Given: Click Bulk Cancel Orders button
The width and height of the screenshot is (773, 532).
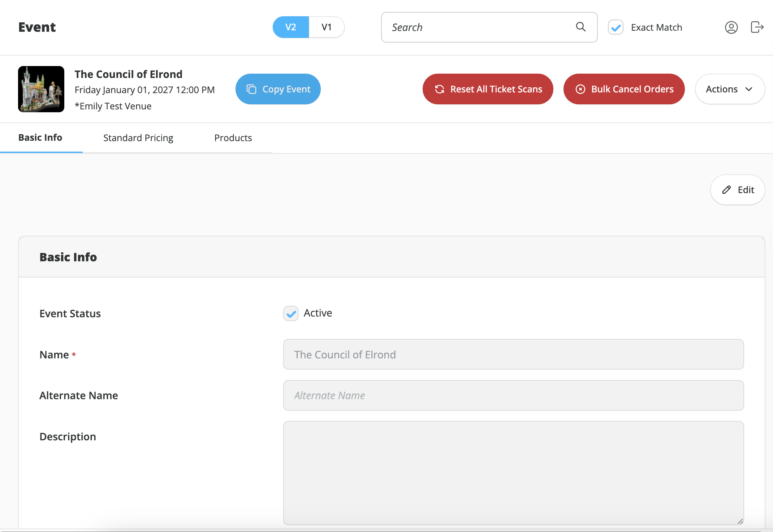Looking at the screenshot, I should point(624,89).
